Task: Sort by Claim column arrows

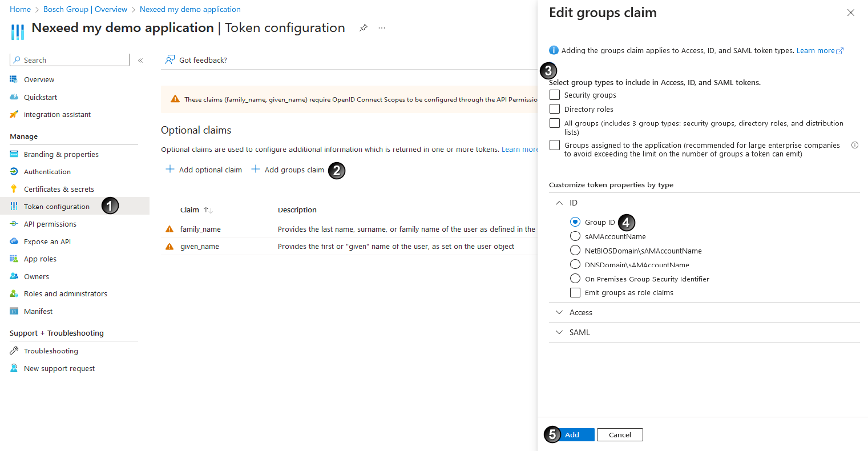Action: (208, 210)
